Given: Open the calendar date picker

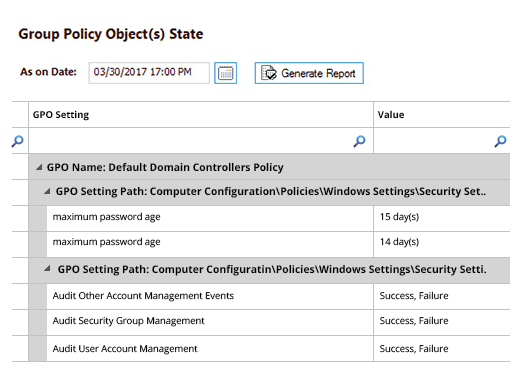Looking at the screenshot, I should click(x=225, y=73).
